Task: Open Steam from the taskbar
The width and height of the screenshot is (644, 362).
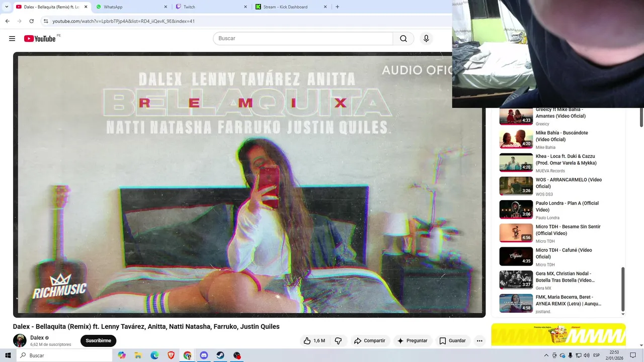Action: coord(220,355)
